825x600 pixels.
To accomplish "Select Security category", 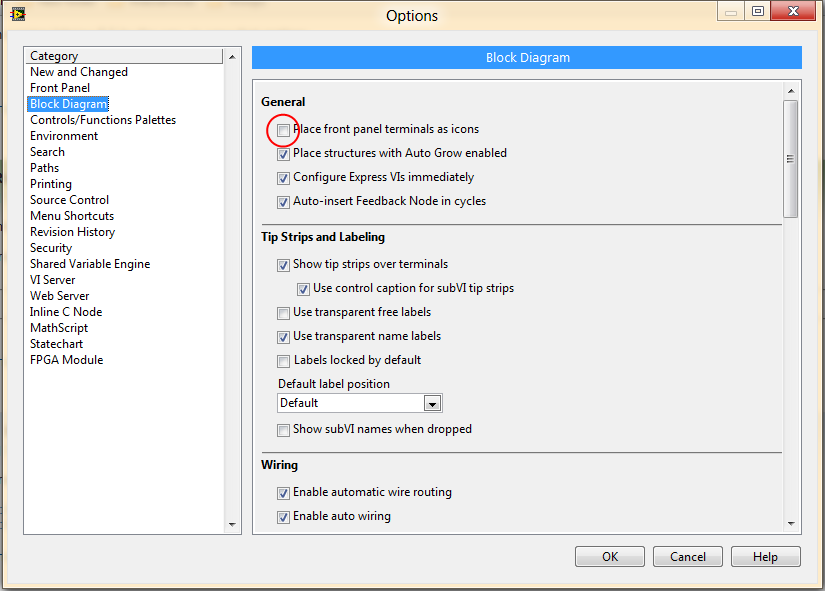I will coord(51,248).
